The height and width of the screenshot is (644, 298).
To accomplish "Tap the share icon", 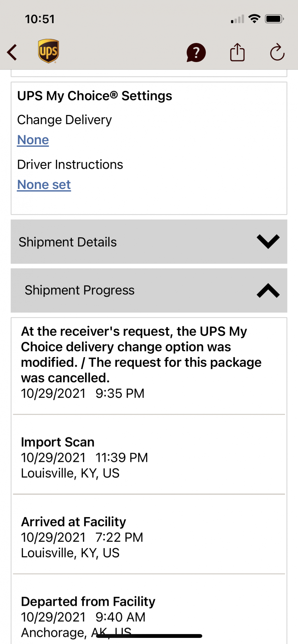I will click(x=237, y=52).
